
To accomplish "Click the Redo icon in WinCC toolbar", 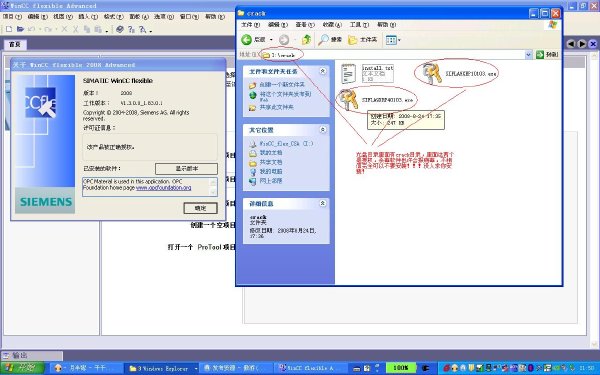I will click(48, 29).
